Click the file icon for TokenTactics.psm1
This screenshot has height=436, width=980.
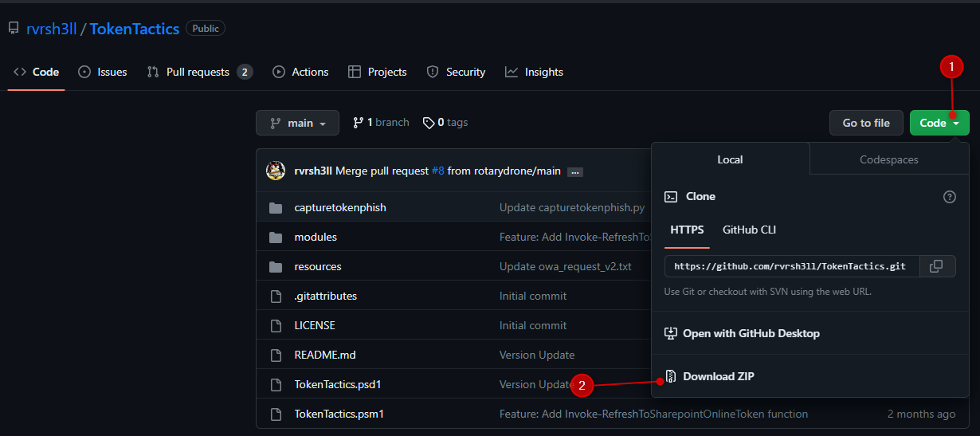click(276, 414)
